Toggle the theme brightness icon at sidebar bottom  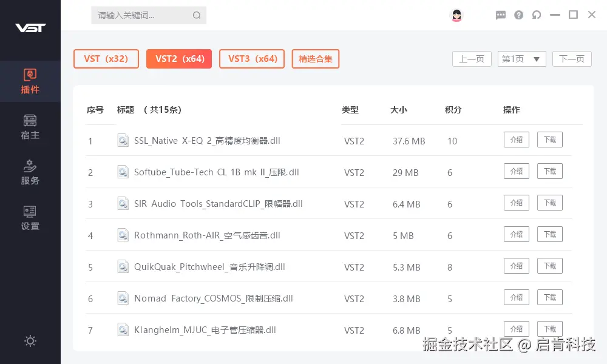(x=30, y=342)
